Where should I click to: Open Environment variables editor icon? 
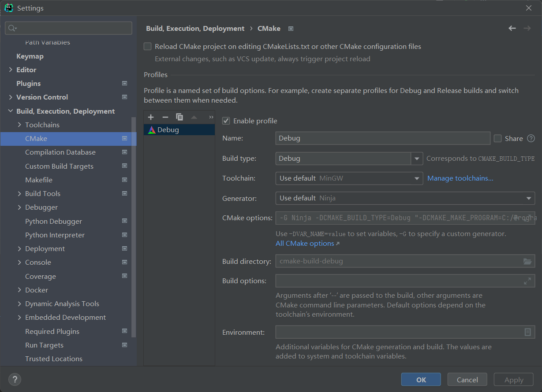527,332
